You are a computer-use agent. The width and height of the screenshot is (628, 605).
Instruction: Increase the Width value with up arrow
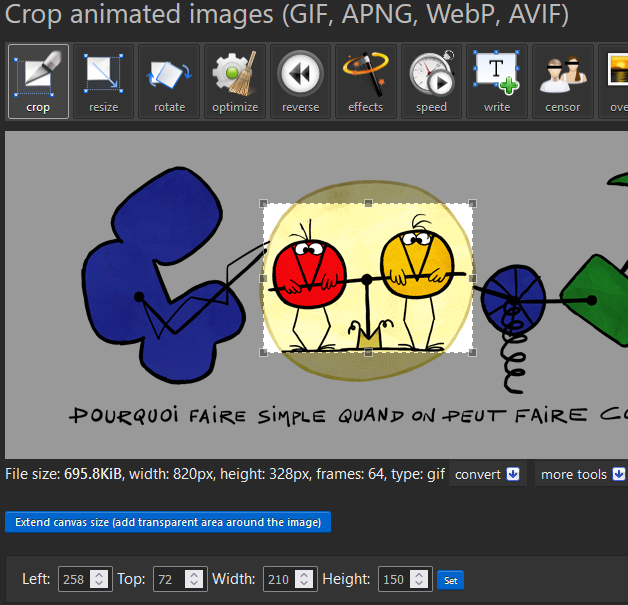304,574
